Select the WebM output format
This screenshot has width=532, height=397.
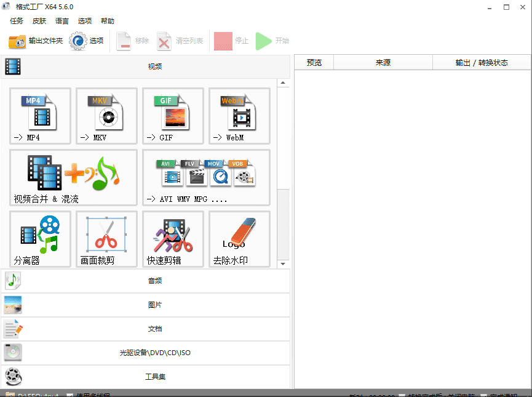(239, 116)
